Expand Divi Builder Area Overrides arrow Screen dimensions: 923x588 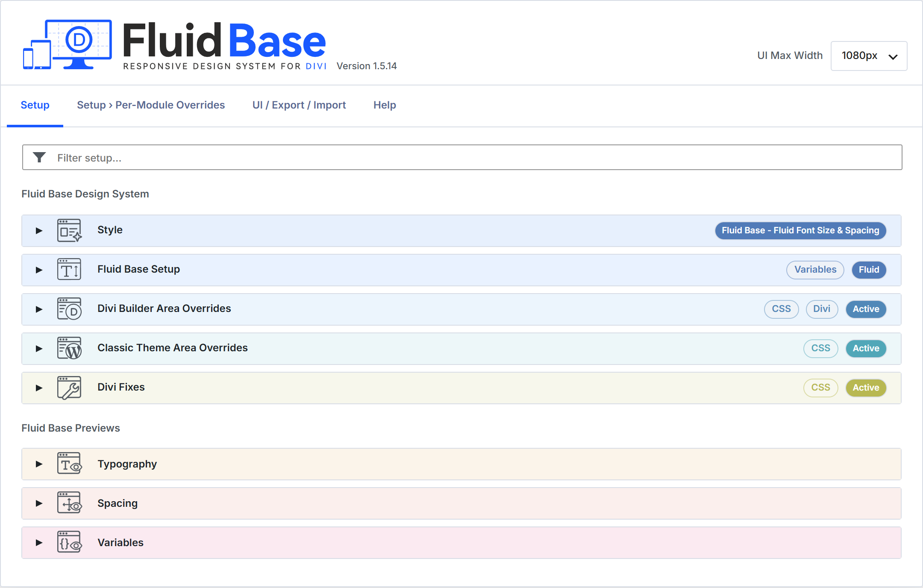39,309
